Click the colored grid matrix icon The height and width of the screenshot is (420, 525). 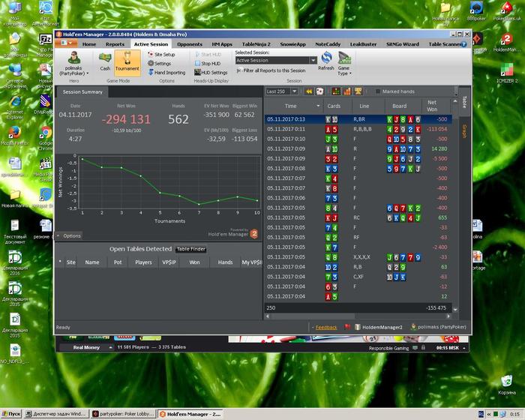[336, 91]
